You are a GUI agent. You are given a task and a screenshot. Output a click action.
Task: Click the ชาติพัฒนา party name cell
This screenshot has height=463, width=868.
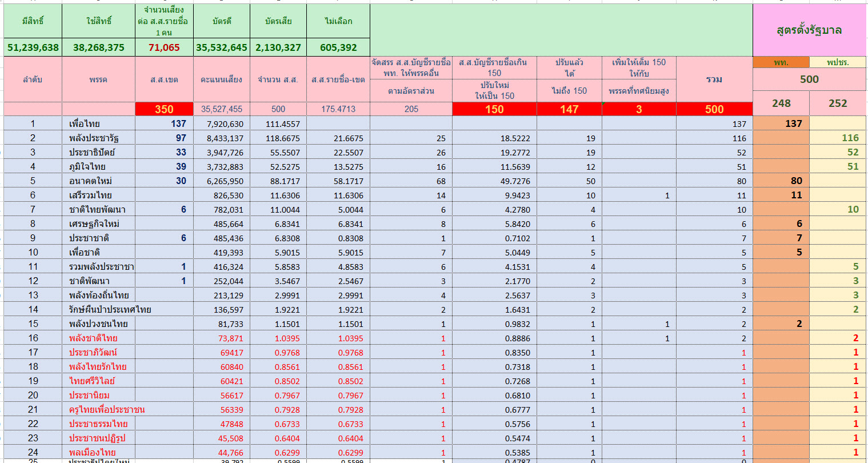98,281
